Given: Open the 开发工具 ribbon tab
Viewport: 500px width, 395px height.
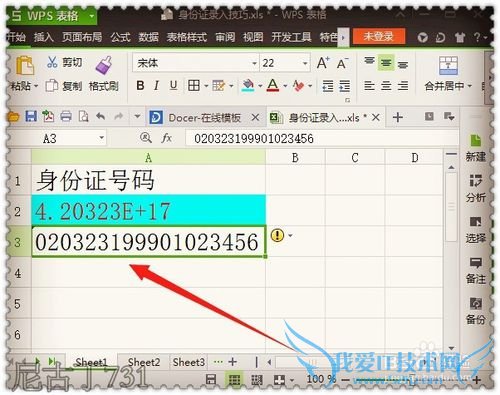Looking at the screenshot, I should (x=291, y=37).
